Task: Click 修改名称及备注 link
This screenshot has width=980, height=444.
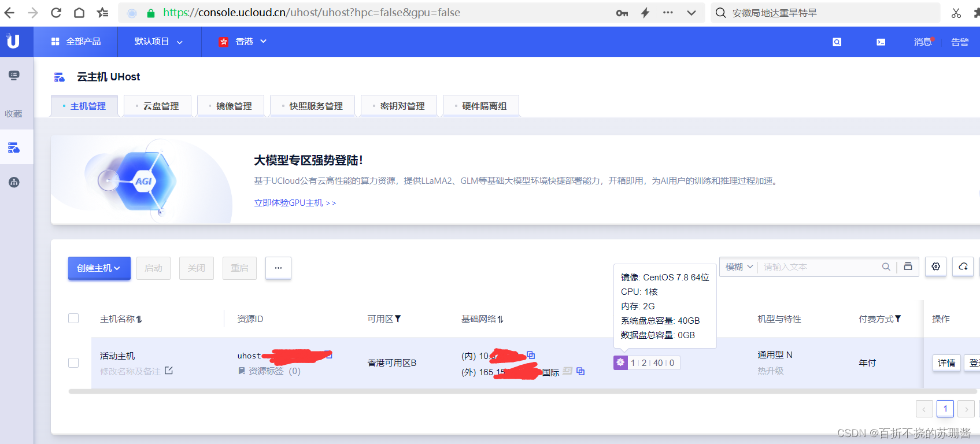Action: 130,371
